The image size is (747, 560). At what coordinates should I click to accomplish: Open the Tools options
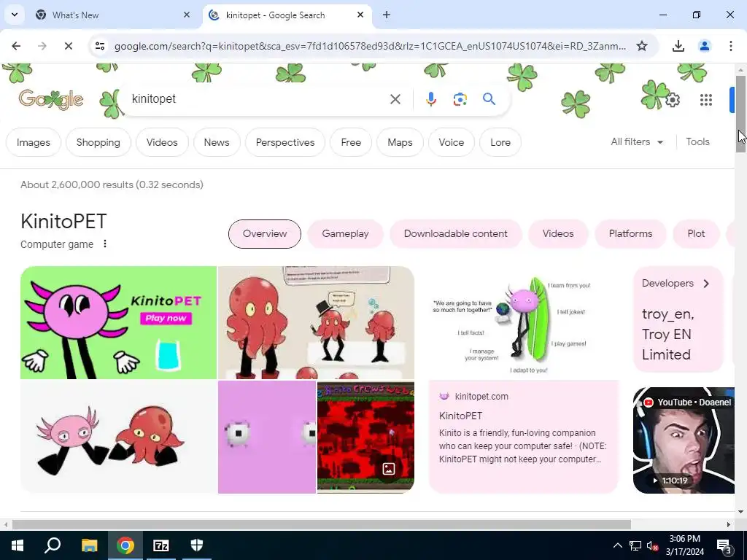[x=697, y=142]
